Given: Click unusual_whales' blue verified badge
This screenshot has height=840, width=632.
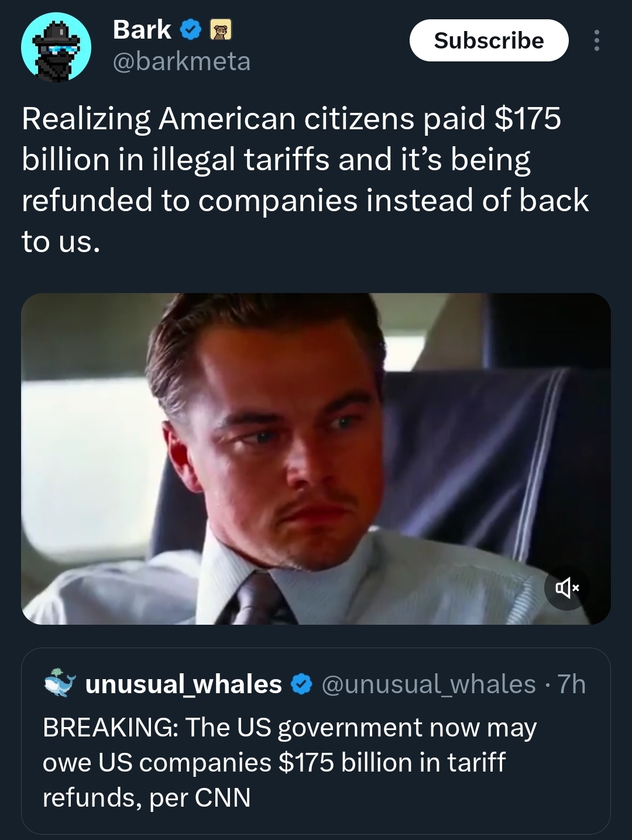Looking at the screenshot, I should [x=301, y=684].
